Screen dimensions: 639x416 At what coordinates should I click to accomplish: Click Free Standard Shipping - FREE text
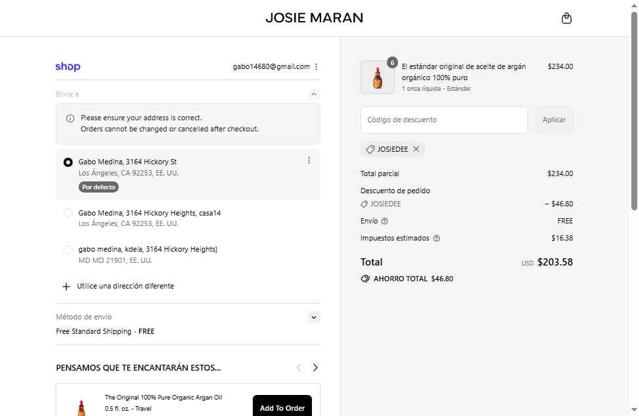click(105, 331)
